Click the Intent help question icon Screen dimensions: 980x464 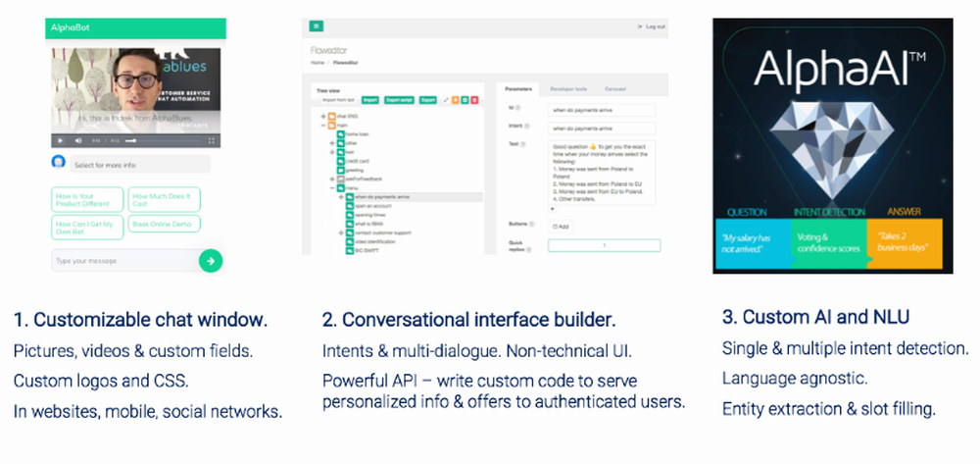[x=526, y=126]
